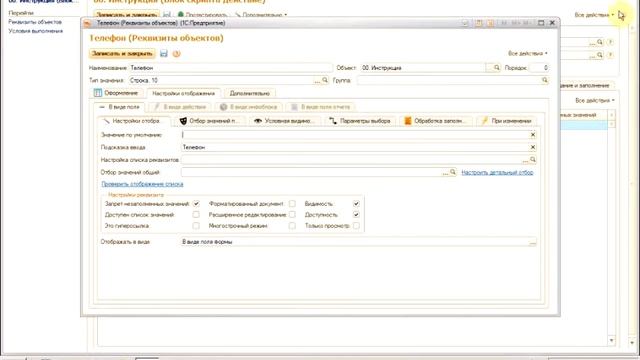
Task: Click into the Порядок number field
Action: click(539, 68)
